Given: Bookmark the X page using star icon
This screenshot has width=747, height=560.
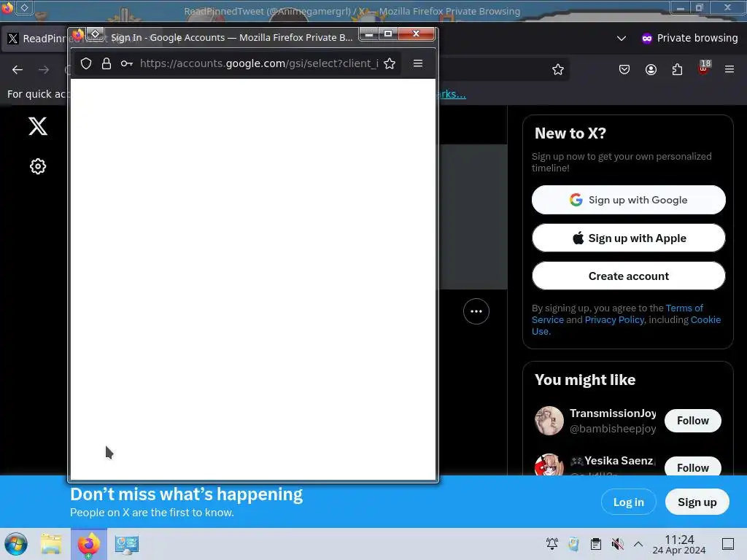Looking at the screenshot, I should [558, 69].
